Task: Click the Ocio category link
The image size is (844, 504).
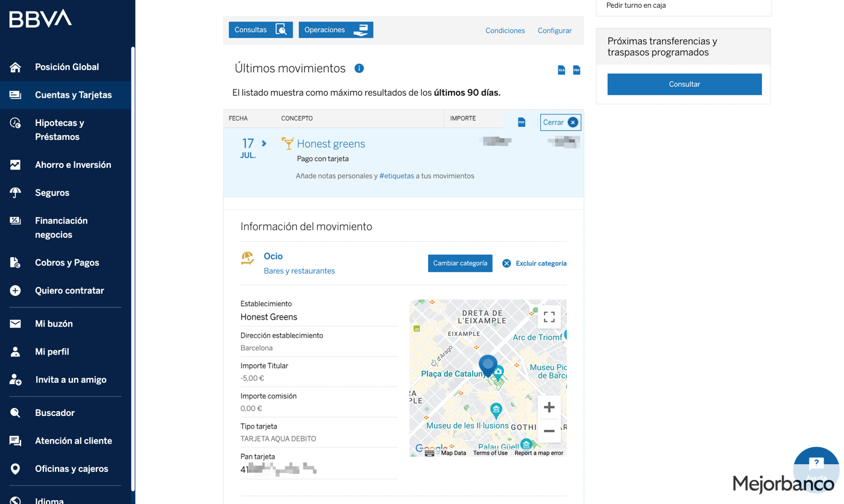Action: click(273, 256)
